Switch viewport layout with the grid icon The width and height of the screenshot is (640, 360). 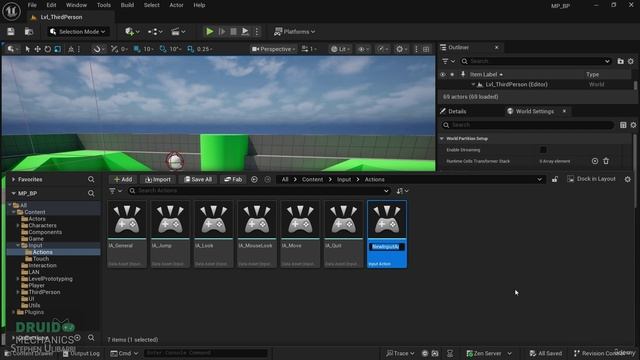(x=426, y=49)
